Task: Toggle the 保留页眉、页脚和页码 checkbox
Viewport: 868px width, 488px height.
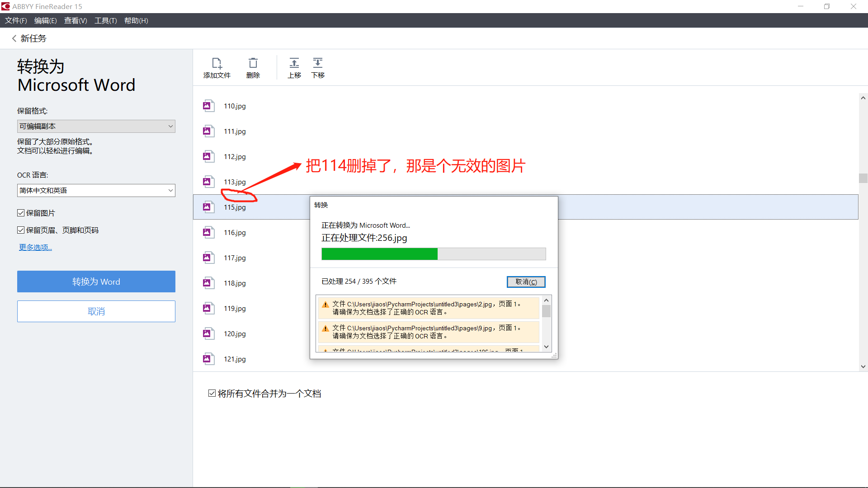Action: tap(21, 230)
